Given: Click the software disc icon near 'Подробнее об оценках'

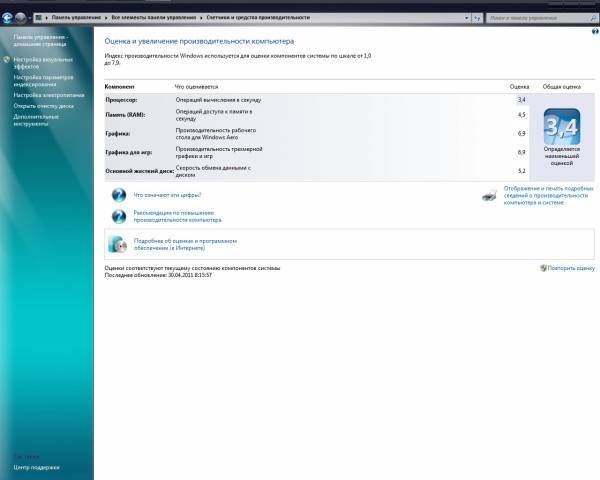Looking at the screenshot, I should 118,243.
